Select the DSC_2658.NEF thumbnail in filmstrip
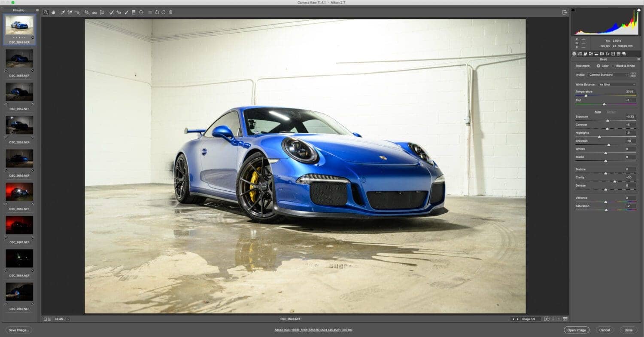This screenshot has width=644, height=337. pos(19,125)
